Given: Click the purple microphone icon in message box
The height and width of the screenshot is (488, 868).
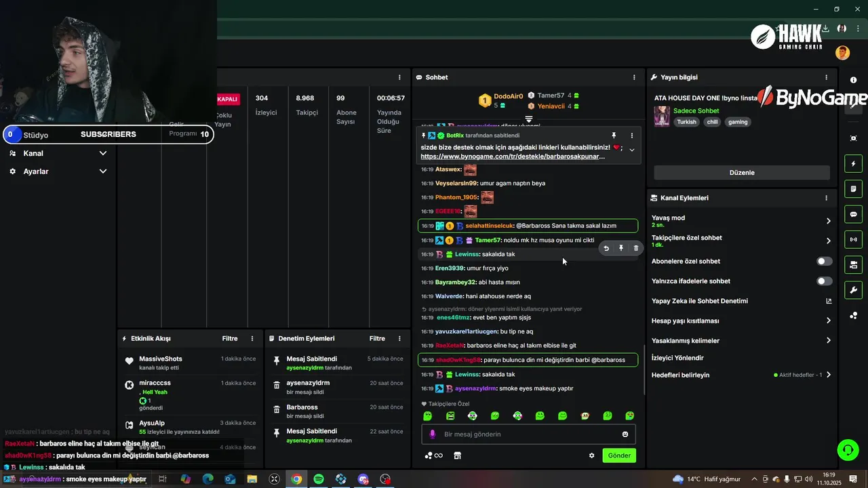Looking at the screenshot, I should click(x=433, y=434).
